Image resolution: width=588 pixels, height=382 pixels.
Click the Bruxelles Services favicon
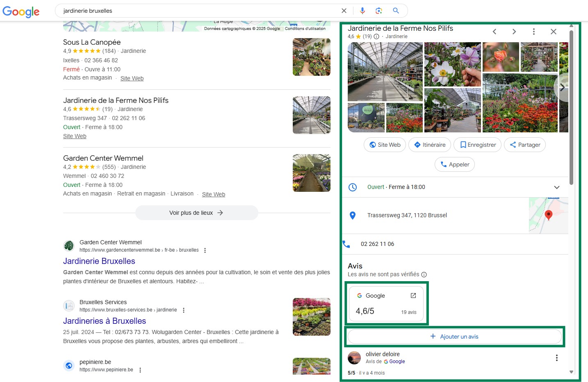point(69,306)
